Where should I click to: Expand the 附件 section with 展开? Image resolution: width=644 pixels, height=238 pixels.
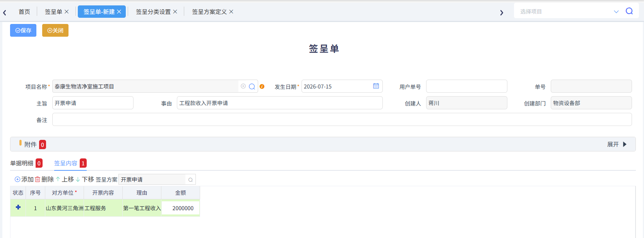617,144
